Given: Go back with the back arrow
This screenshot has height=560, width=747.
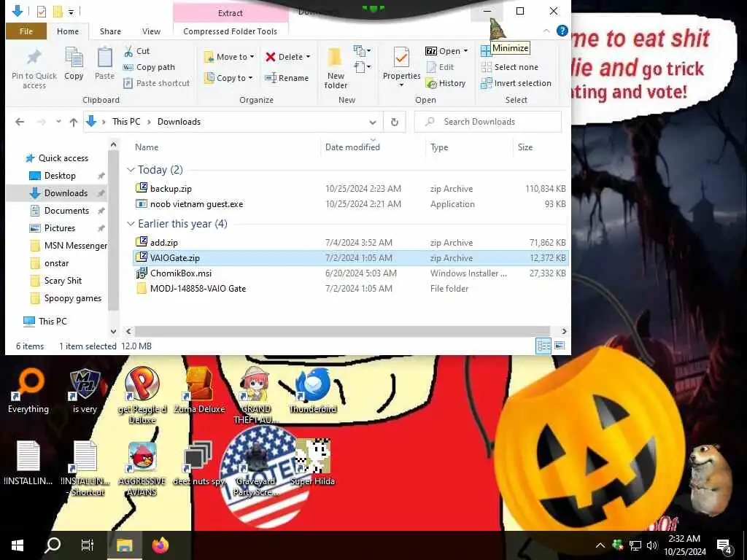Looking at the screenshot, I should 20,122.
